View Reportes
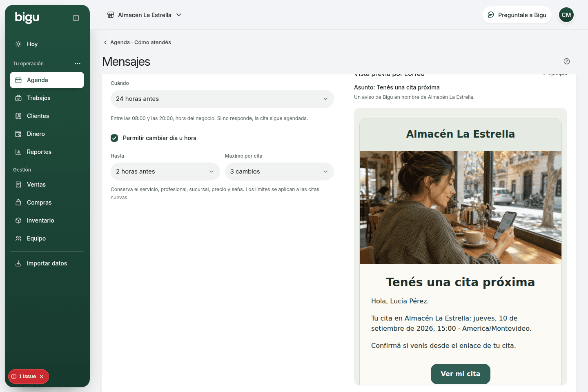The image size is (588, 392). 47,152
